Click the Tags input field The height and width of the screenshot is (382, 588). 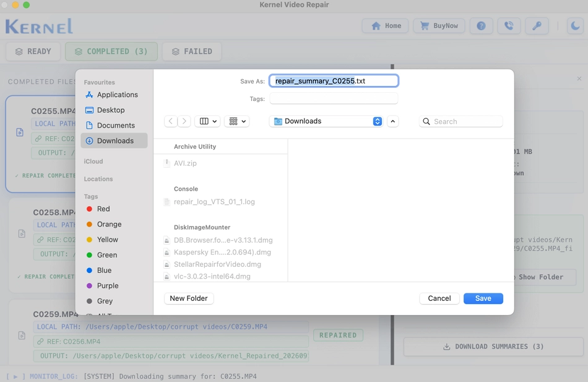(334, 98)
